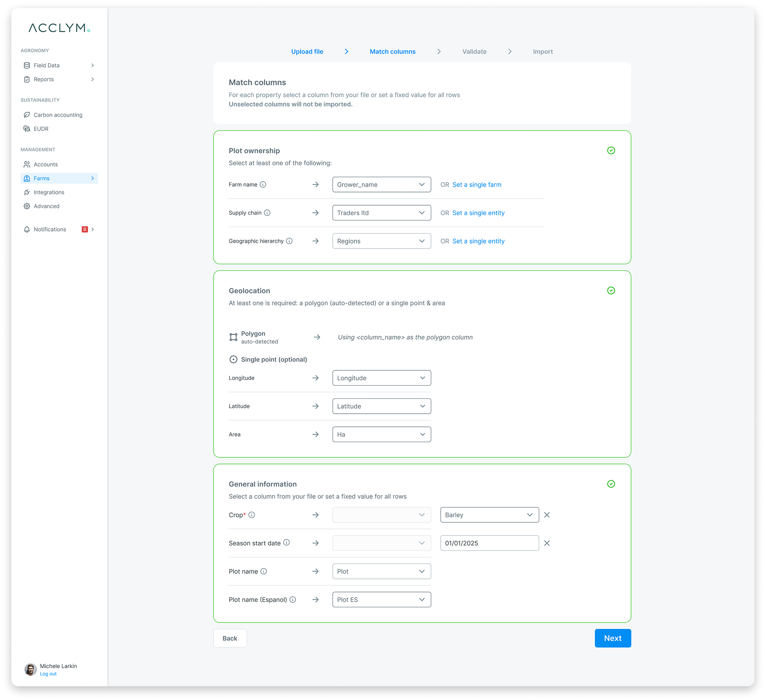
Task: Open the Latitude column dropdown
Action: 382,406
